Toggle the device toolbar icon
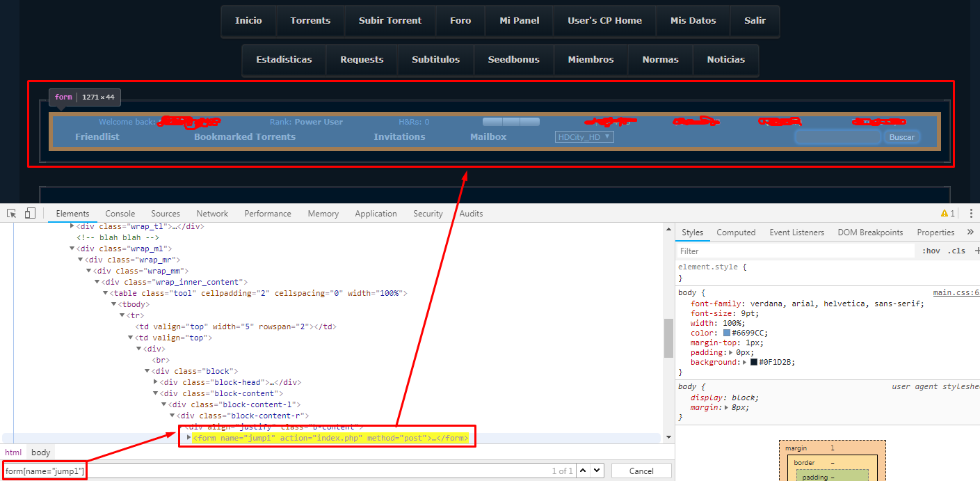This screenshot has width=980, height=481. point(30,214)
